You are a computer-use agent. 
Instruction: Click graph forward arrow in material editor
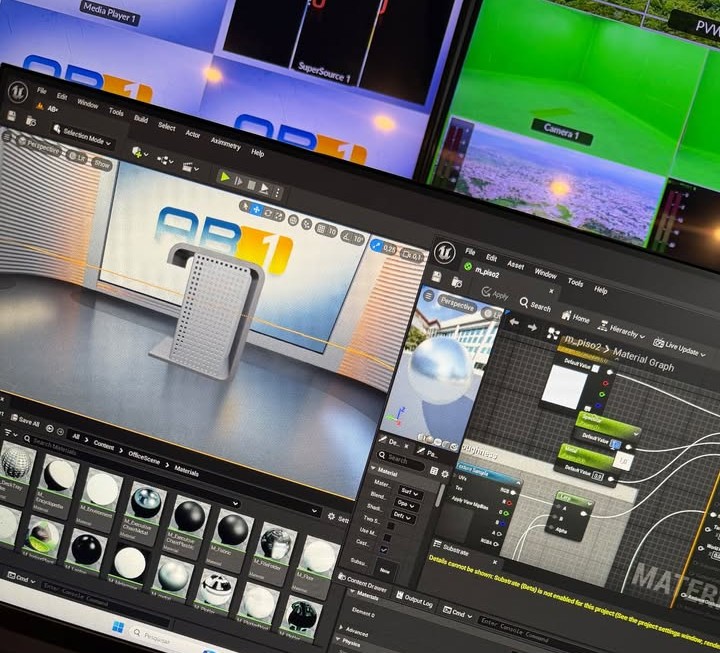pyautogui.click(x=532, y=327)
